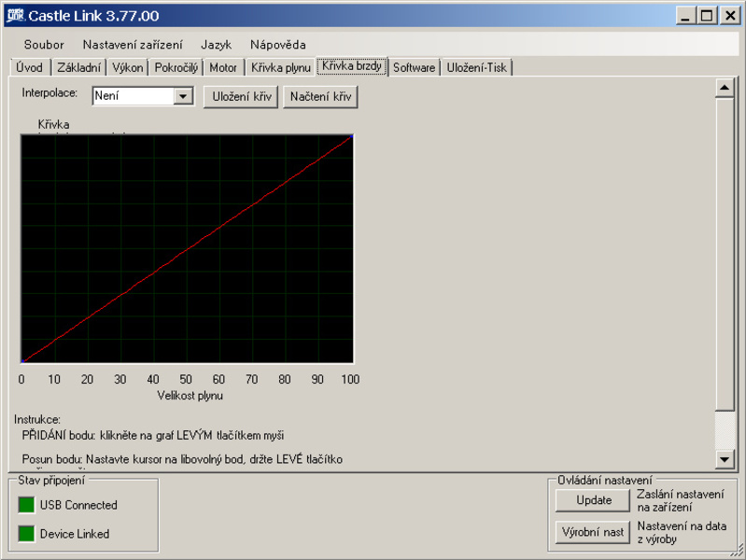Click the blue endpoint at top of curve
746x560 pixels.
pyautogui.click(x=352, y=136)
